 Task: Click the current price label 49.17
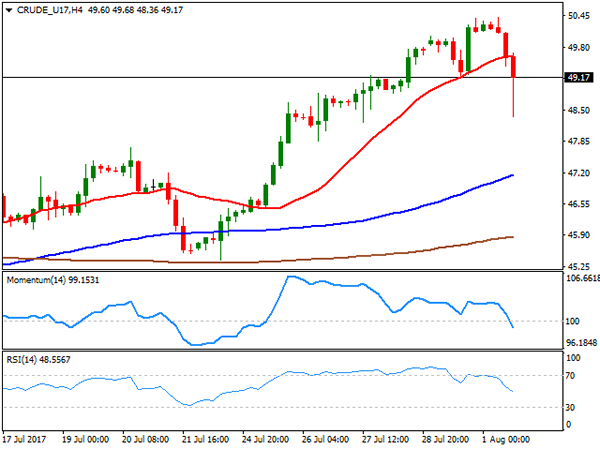coord(579,78)
